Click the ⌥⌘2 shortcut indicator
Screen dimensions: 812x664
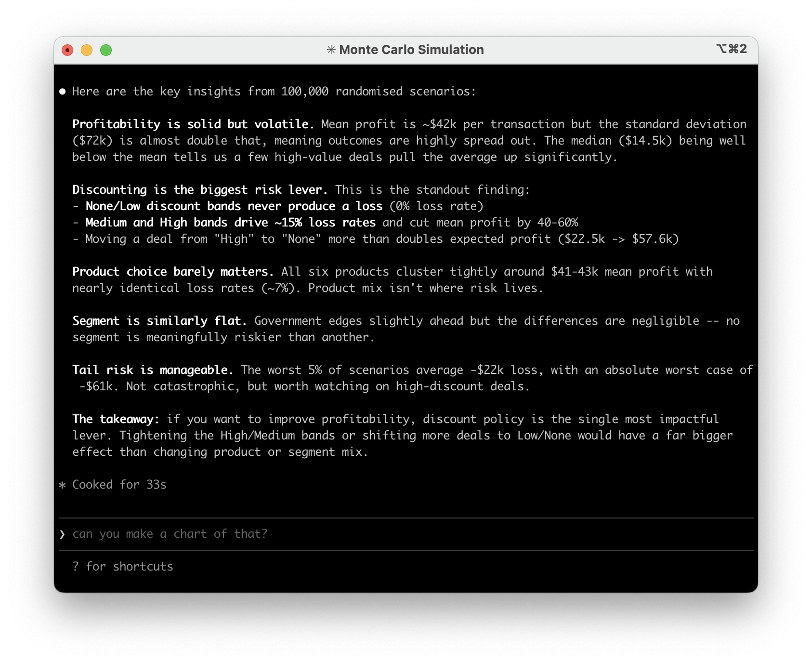[733, 49]
